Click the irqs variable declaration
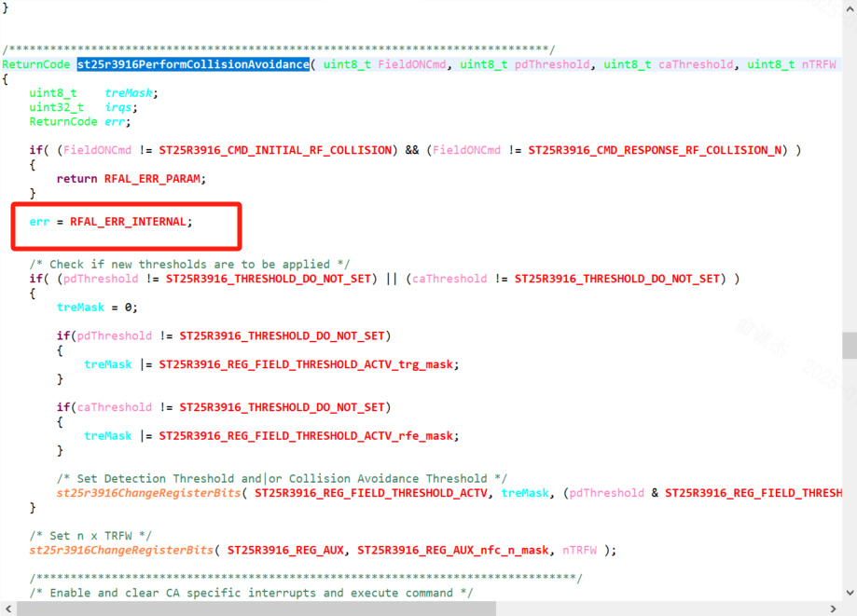Image resolution: width=857 pixels, height=616 pixels. tap(118, 107)
